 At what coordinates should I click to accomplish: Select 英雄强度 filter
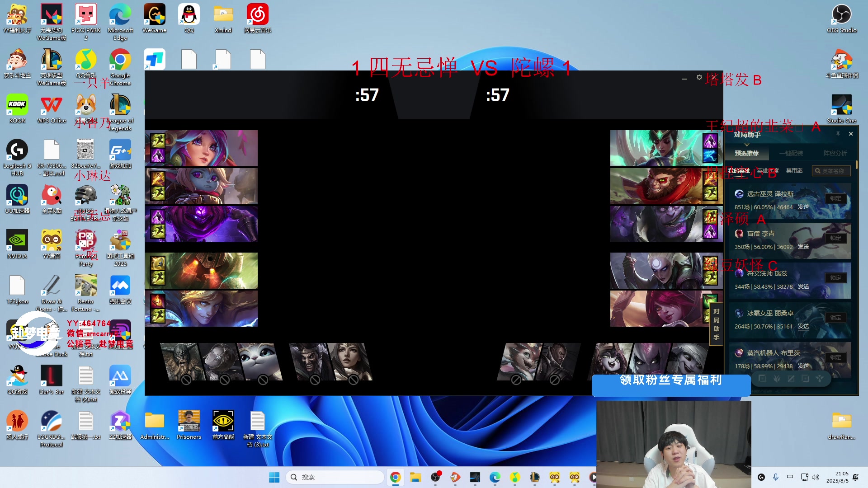(x=768, y=171)
